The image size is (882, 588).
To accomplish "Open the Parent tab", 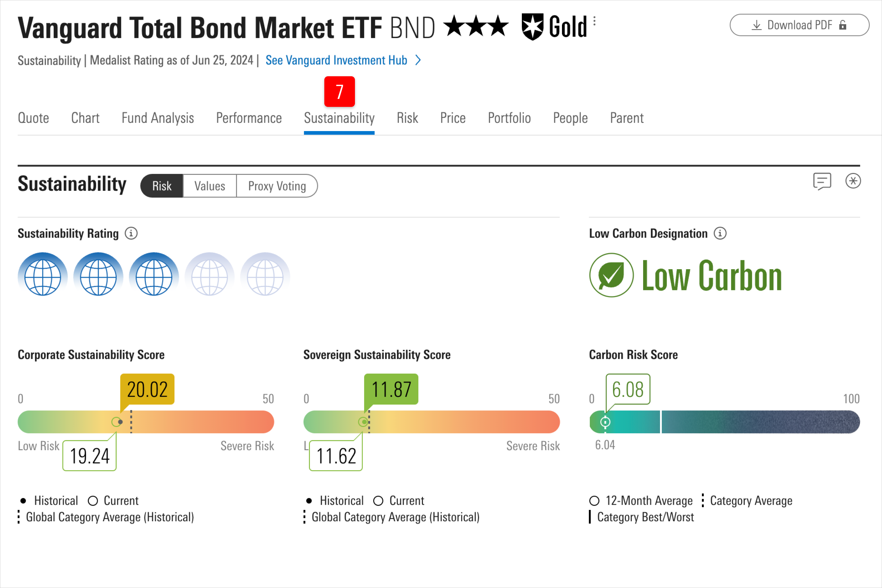I will coord(627,118).
